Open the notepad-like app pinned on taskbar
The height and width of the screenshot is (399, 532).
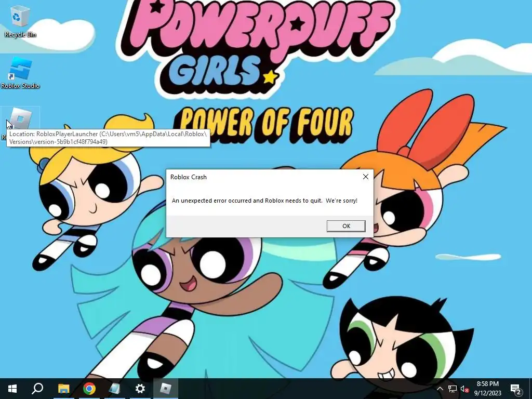point(115,389)
